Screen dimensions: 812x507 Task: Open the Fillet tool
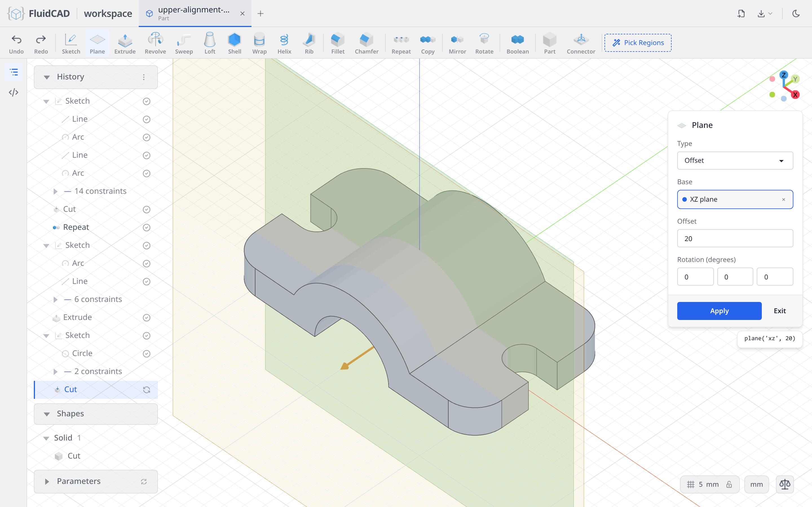[337, 43]
